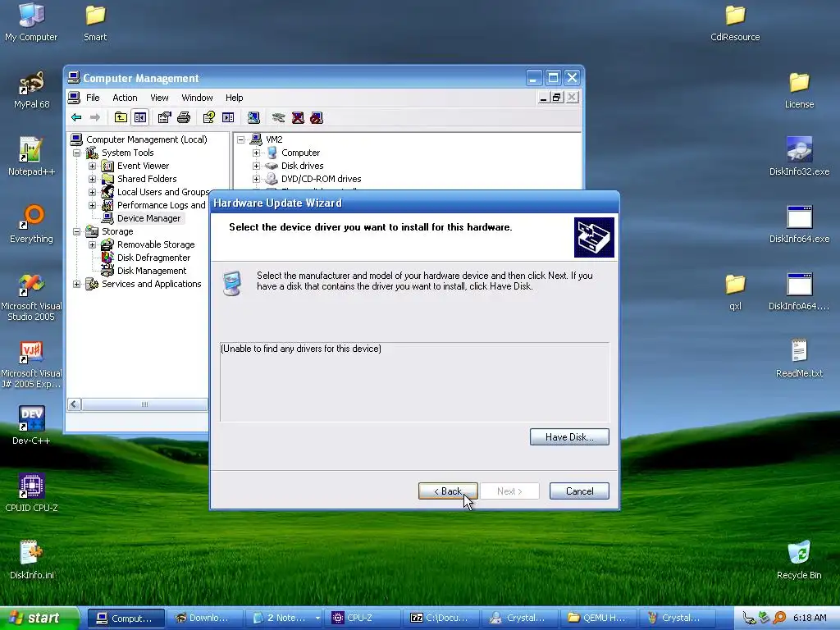
Task: Expand Performance Logs and Alerts node
Action: (92, 205)
